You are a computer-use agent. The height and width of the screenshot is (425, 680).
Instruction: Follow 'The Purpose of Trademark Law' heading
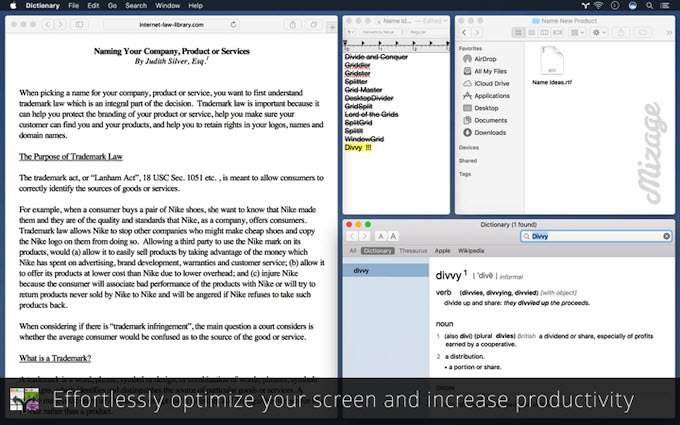point(71,157)
